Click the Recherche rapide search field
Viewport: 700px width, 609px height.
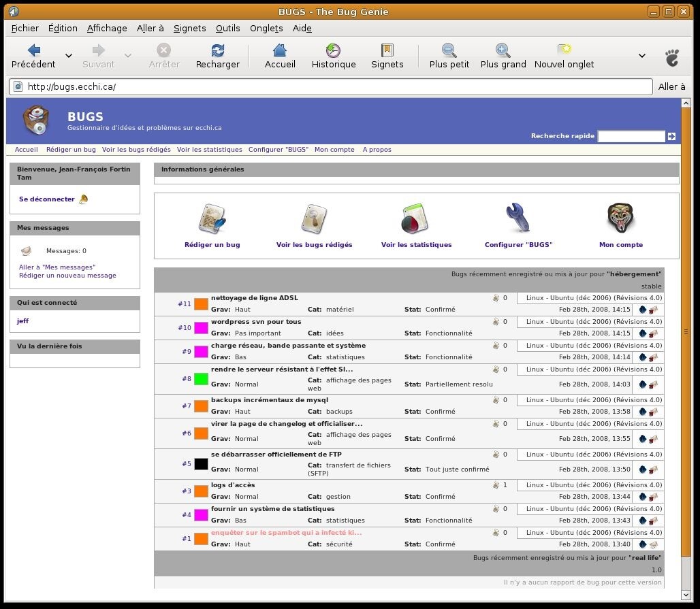(631, 136)
